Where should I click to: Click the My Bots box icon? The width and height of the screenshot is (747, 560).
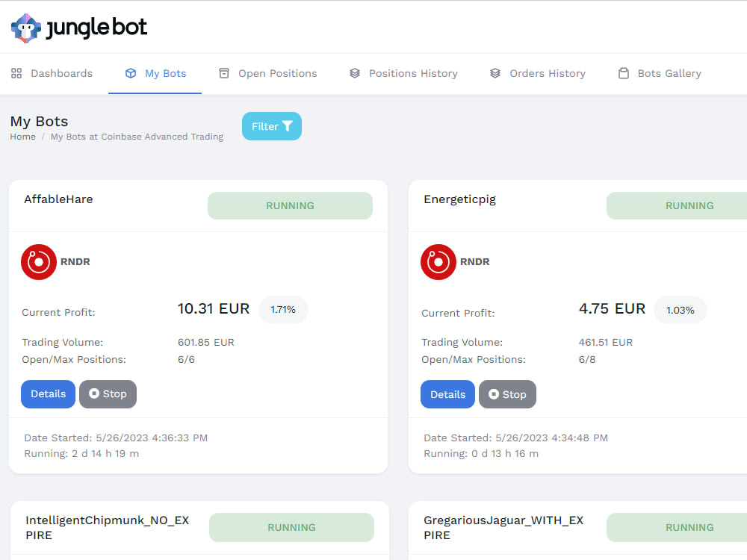coord(129,72)
